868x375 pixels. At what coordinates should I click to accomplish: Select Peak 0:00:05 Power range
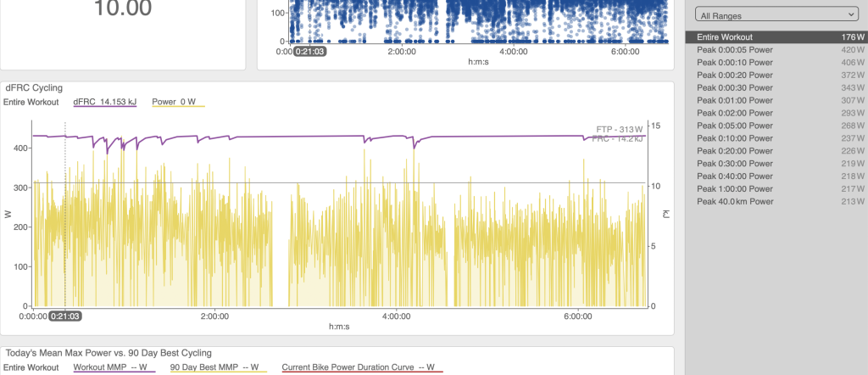click(776, 50)
